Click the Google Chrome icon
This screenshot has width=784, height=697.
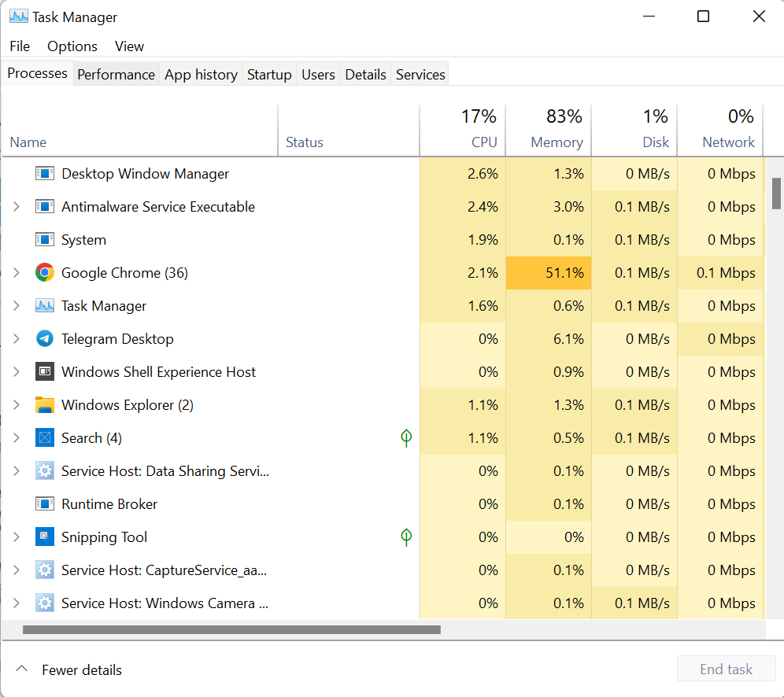pos(45,273)
